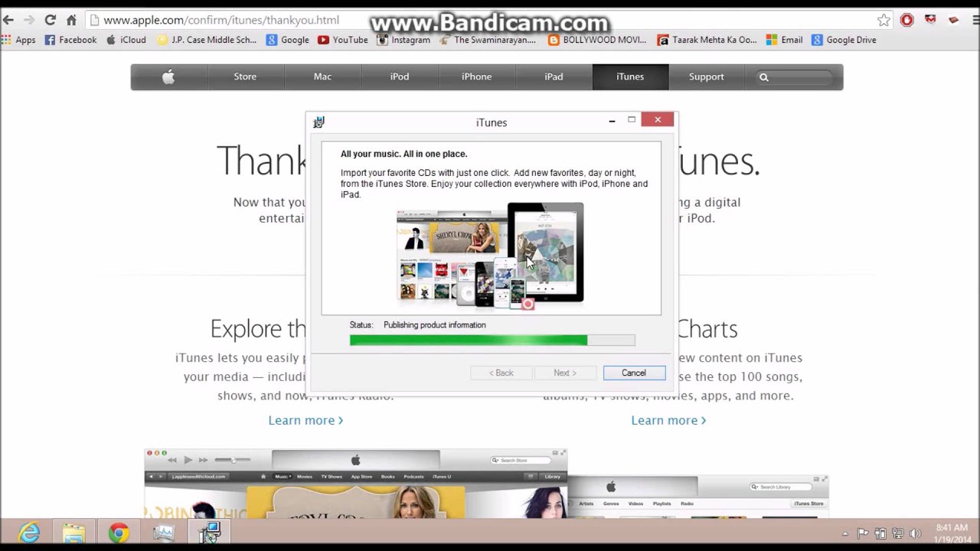This screenshot has width=980, height=551.
Task: Open the YouTube bookmark
Action: (x=343, y=40)
